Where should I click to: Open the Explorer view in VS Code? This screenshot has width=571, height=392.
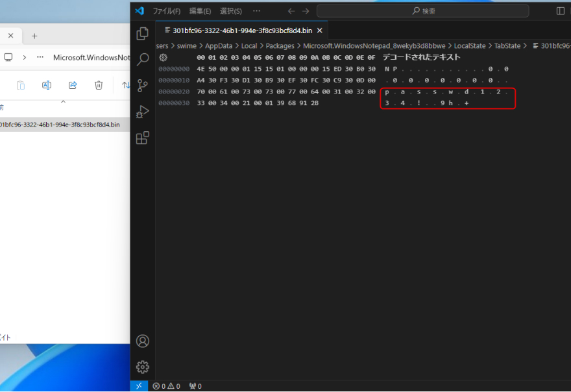point(143,33)
